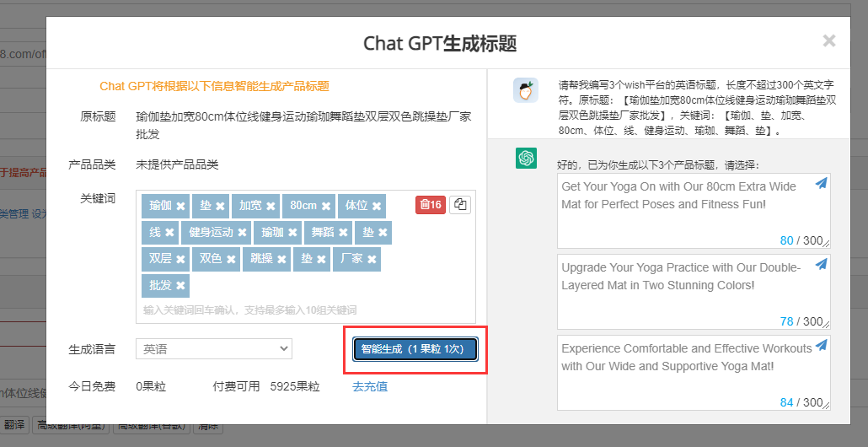The image size is (868, 447).
Task: Clear all 16 keywords with red trash button
Action: pyautogui.click(x=431, y=205)
